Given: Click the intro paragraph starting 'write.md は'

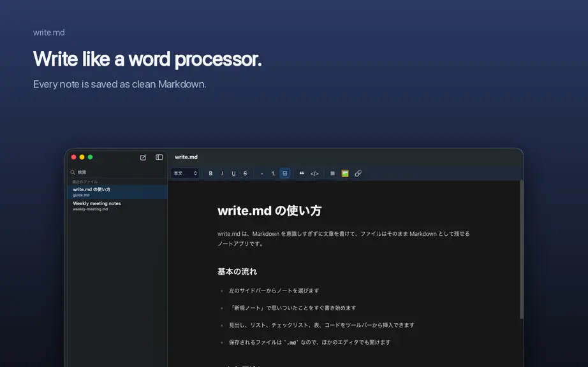Looking at the screenshot, I should click(x=344, y=238).
